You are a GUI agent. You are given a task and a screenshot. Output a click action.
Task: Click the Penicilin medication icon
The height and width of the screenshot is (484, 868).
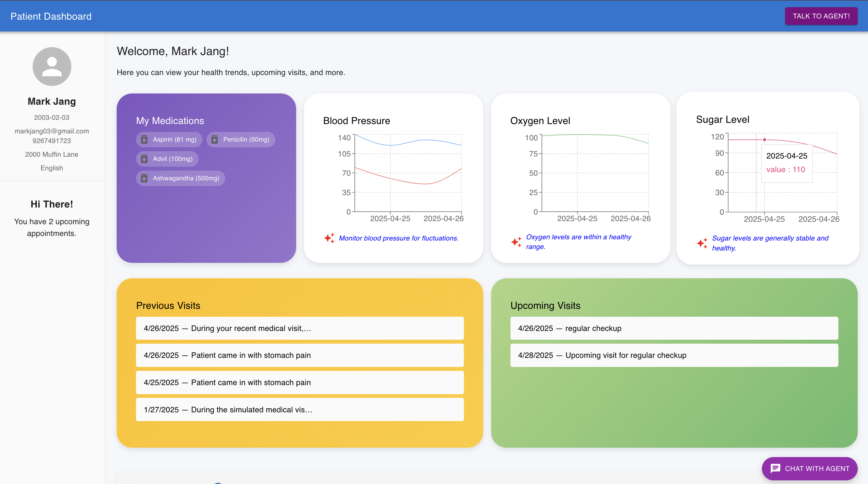215,140
